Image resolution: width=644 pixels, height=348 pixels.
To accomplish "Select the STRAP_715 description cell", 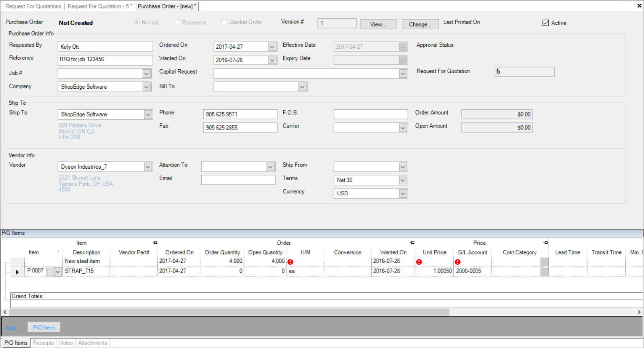I will pos(87,271).
